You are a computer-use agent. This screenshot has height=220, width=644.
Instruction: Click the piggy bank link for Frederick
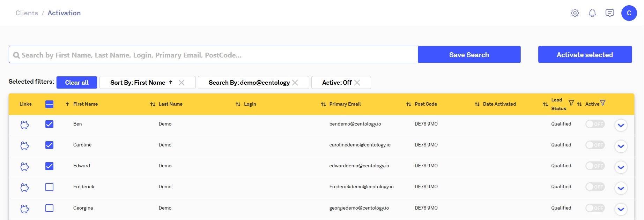coord(24,188)
